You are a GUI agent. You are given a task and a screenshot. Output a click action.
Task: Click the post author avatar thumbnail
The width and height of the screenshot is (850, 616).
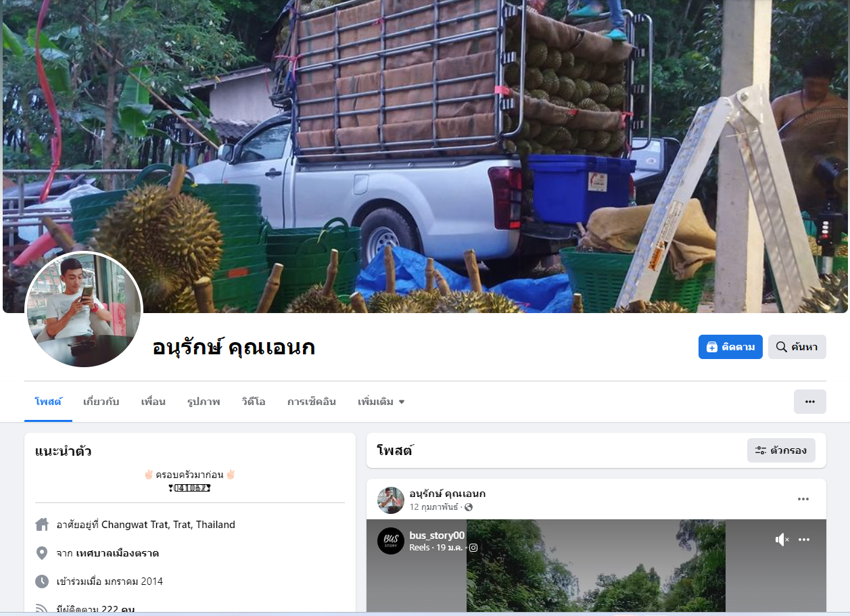pyautogui.click(x=391, y=500)
